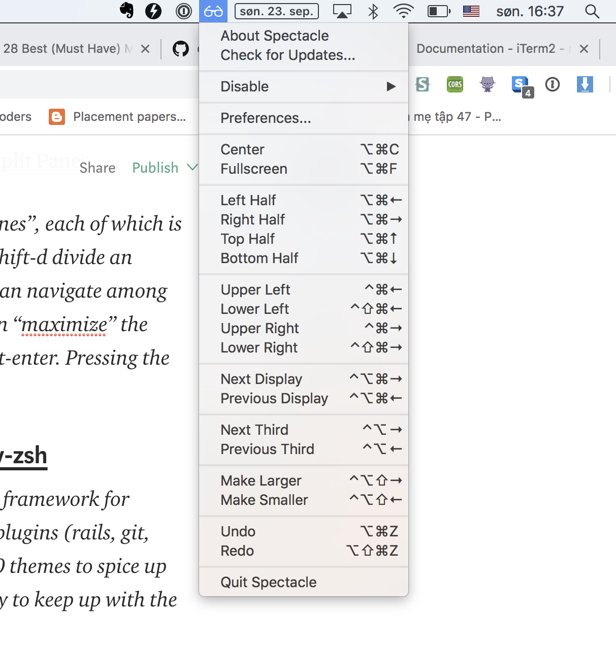The height and width of the screenshot is (672, 616).
Task: Open Bluetooth menu bar icon
Action: coord(373,11)
